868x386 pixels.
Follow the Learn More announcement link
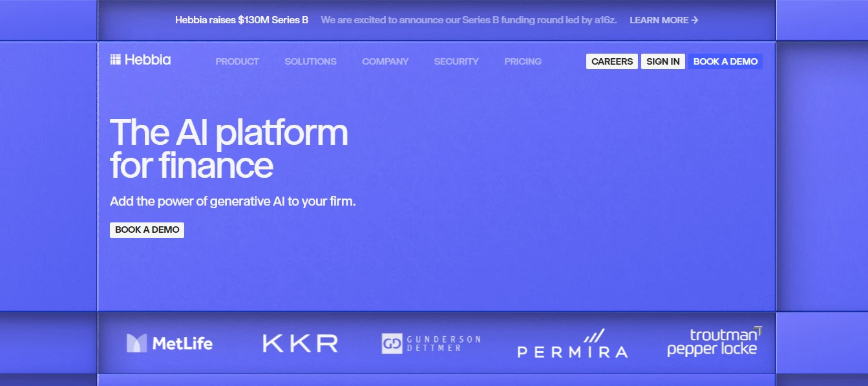[664, 20]
